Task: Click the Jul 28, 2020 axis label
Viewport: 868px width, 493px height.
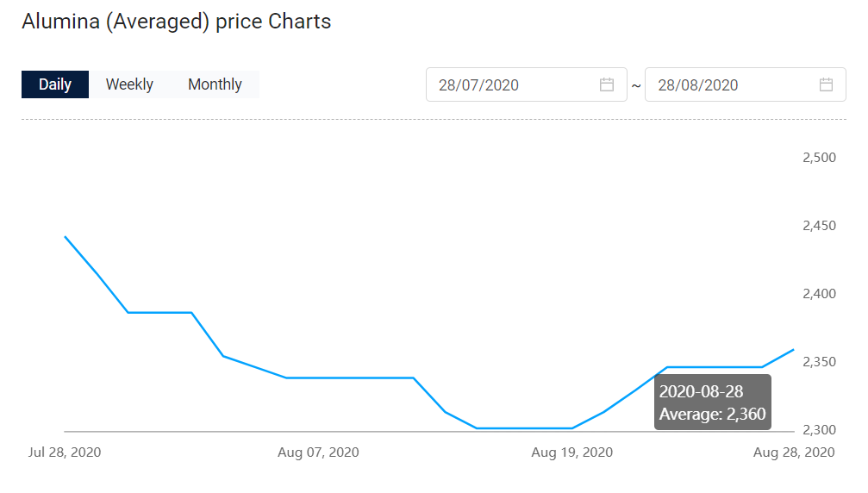Action: (65, 452)
